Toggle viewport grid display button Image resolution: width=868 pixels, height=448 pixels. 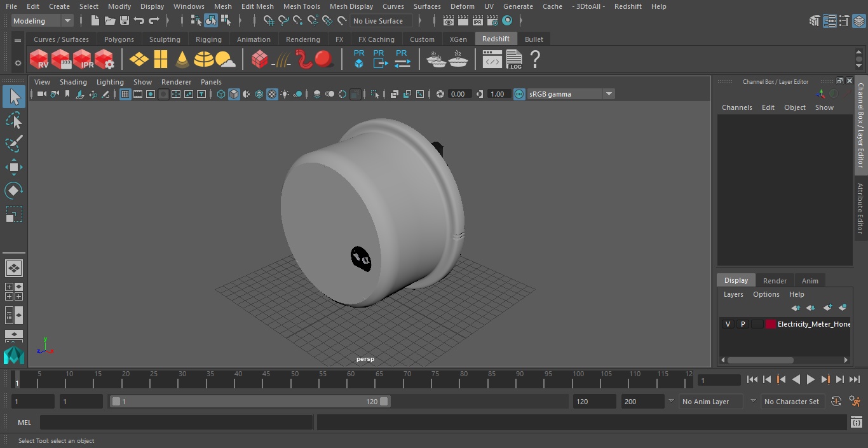tap(125, 94)
